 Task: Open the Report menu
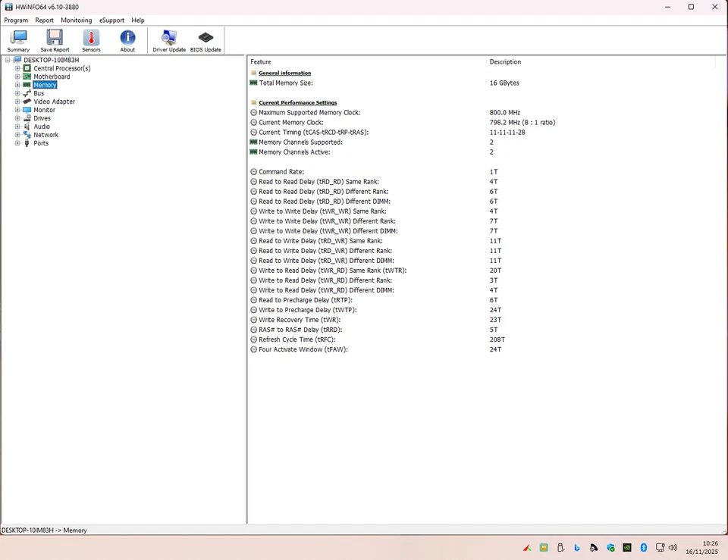[44, 20]
